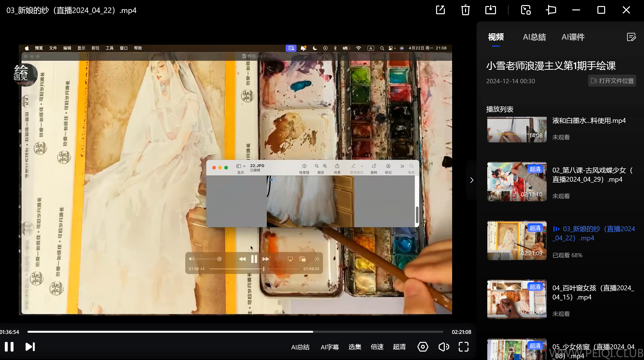
Task: Click the 搜索 search icon in Preview
Action: click(x=411, y=166)
